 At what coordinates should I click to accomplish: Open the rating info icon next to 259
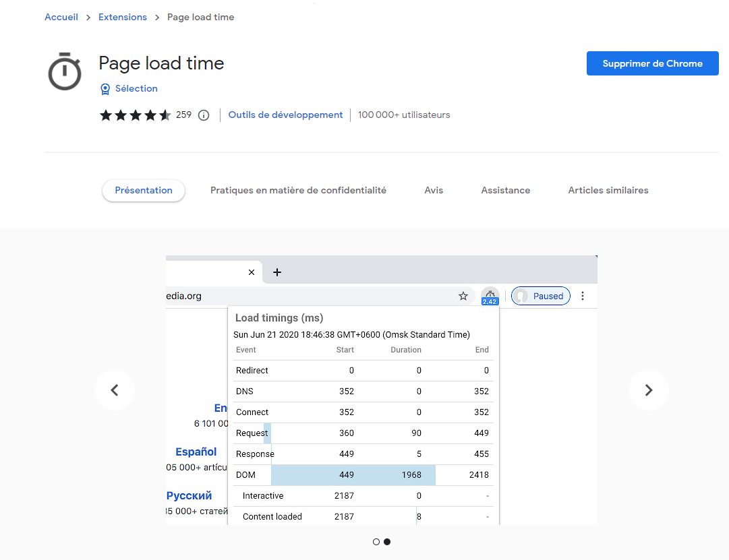tap(204, 115)
